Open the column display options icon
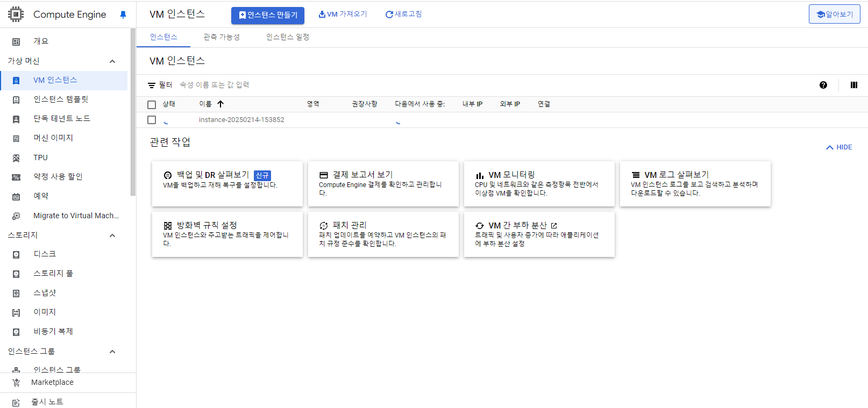The width and height of the screenshot is (868, 408). 854,85
